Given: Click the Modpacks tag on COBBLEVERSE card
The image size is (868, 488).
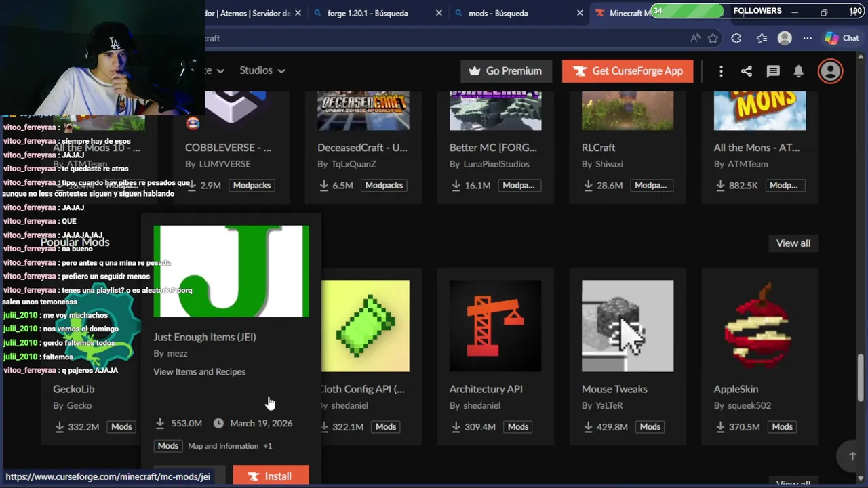Looking at the screenshot, I should coord(252,185).
